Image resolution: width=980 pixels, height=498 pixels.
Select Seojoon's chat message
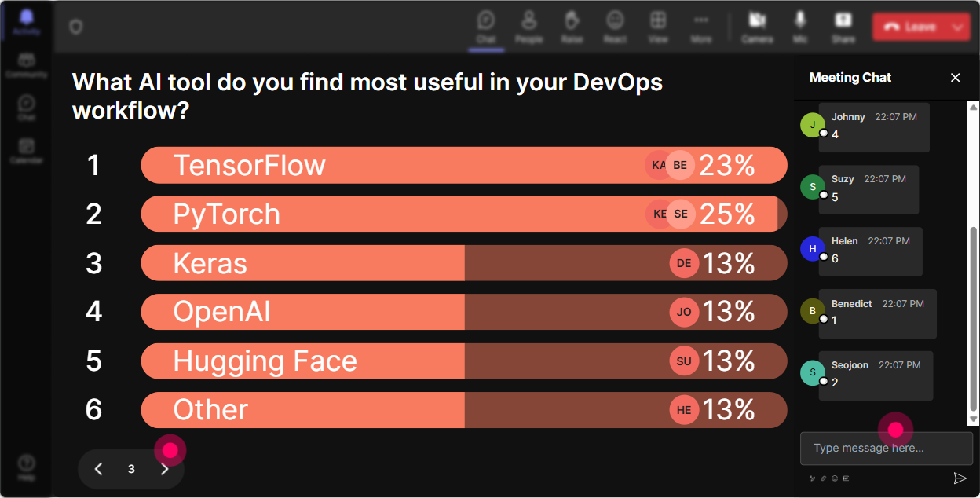(876, 375)
